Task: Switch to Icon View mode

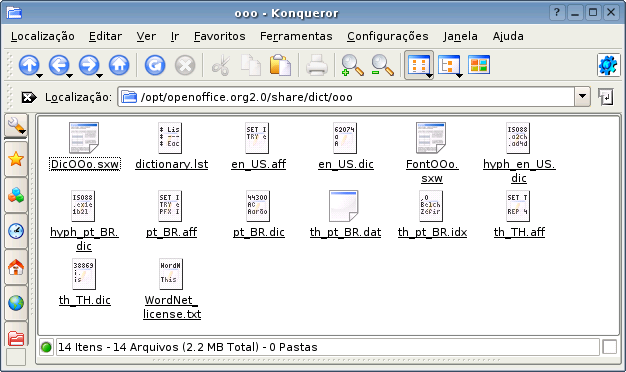Action: pos(418,65)
